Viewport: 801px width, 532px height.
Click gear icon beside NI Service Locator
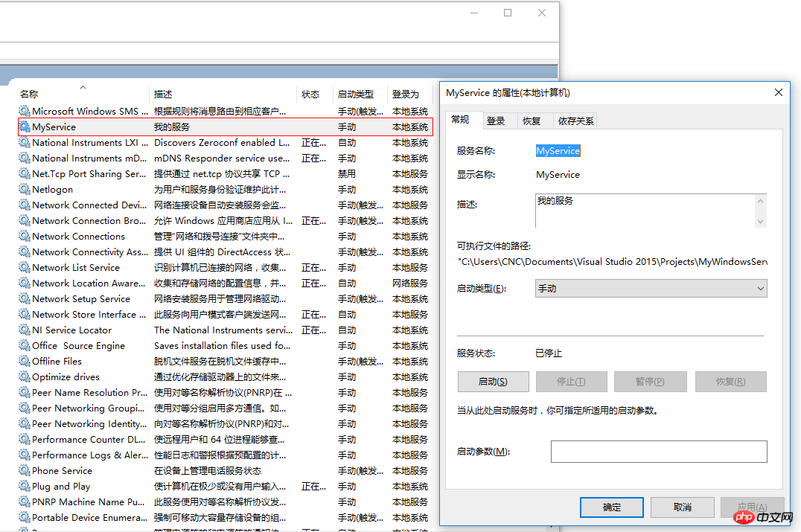(24, 330)
